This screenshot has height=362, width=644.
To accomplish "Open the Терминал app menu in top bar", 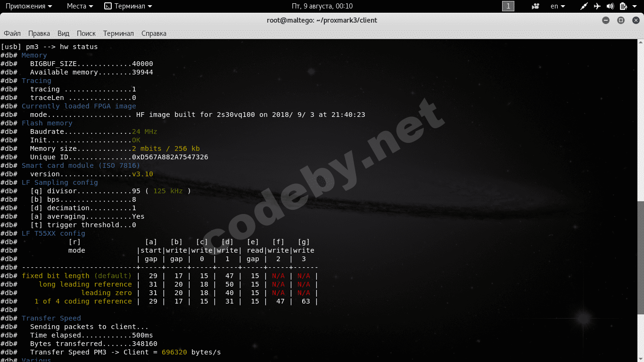I will (x=128, y=6).
